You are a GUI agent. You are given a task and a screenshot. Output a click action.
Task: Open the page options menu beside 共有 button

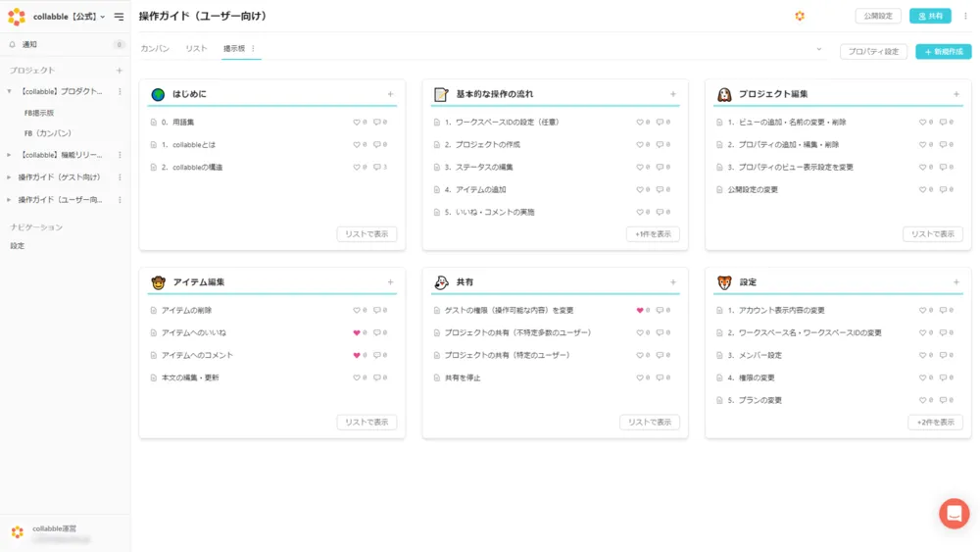click(965, 17)
